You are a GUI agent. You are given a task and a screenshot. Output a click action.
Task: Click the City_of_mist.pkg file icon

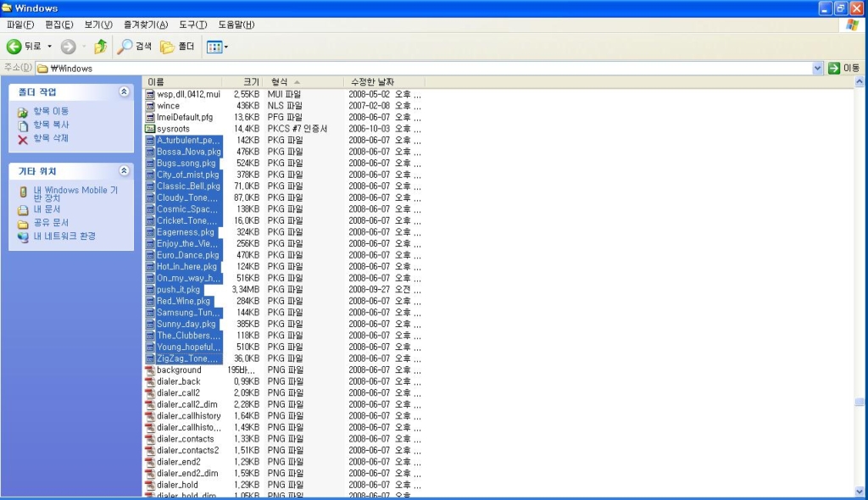150,175
